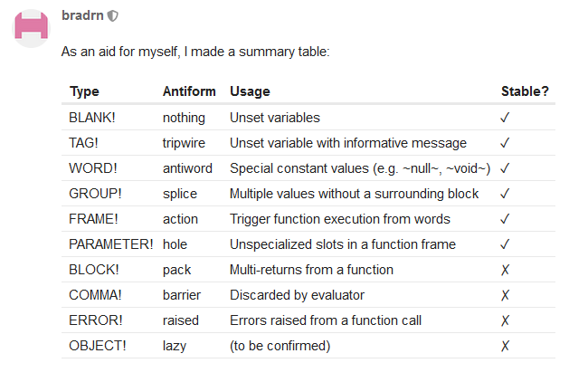This screenshot has width=588, height=382.
Task: Click the checkmark in the BLANK! row
Action: click(505, 118)
